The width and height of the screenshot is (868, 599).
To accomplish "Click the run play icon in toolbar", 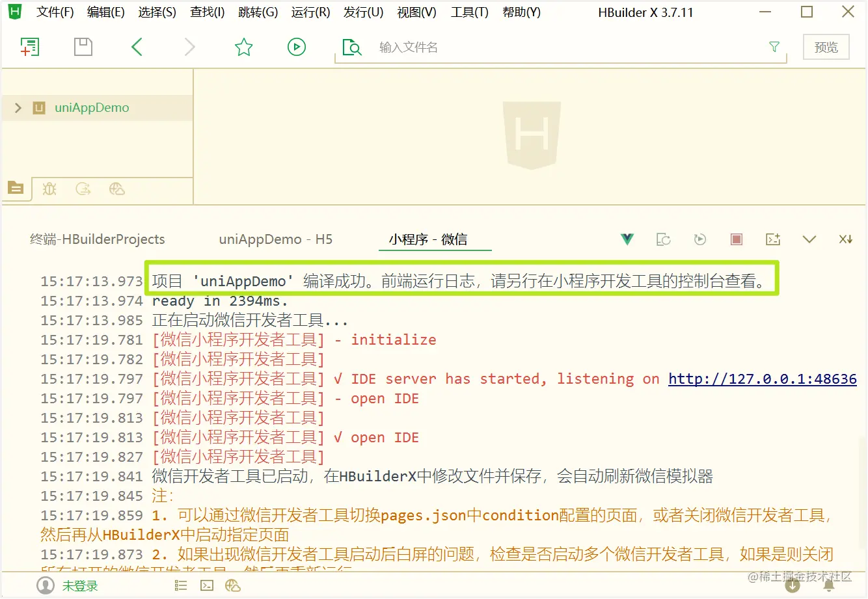I will (x=297, y=47).
